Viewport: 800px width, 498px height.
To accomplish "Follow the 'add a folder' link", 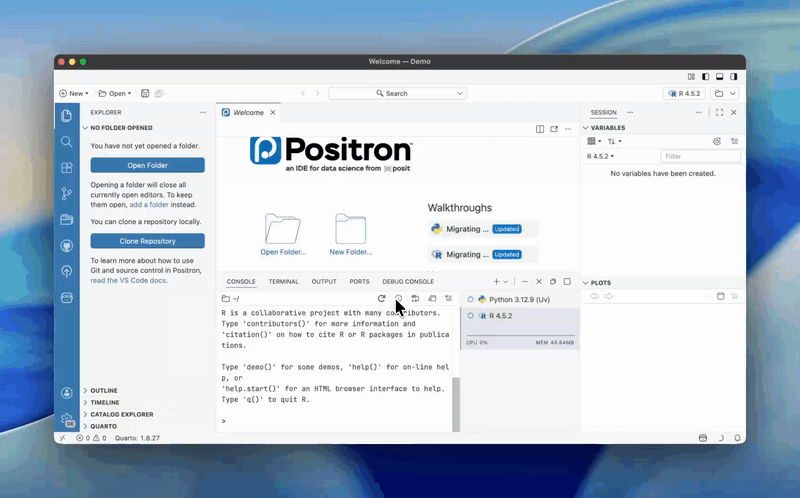I will tap(149, 205).
